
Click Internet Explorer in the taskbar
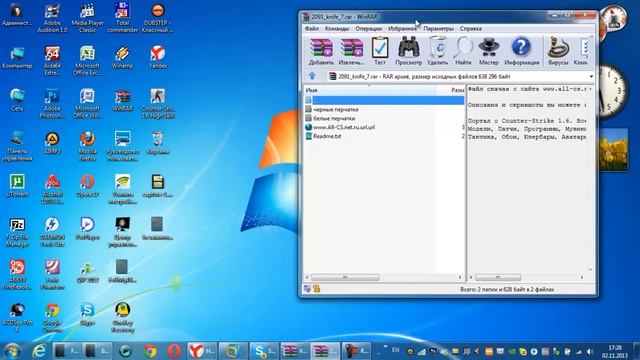point(39,351)
